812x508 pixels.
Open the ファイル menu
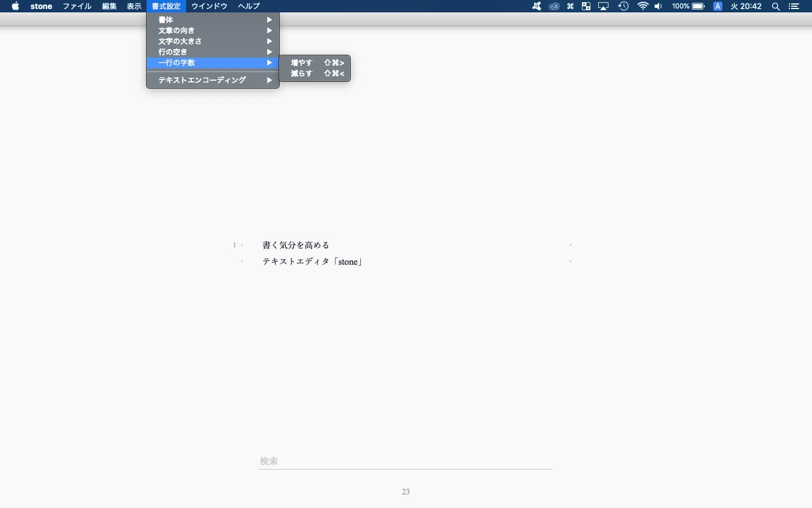click(77, 6)
